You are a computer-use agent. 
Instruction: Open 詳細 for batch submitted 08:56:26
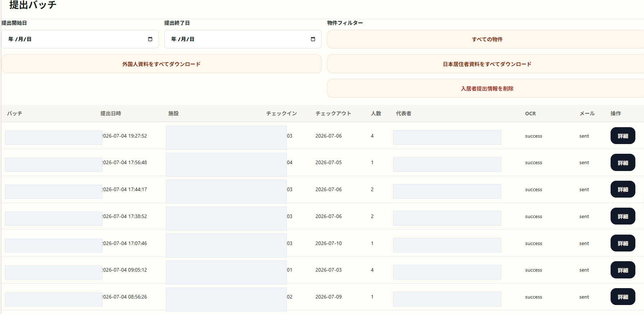pos(623,297)
